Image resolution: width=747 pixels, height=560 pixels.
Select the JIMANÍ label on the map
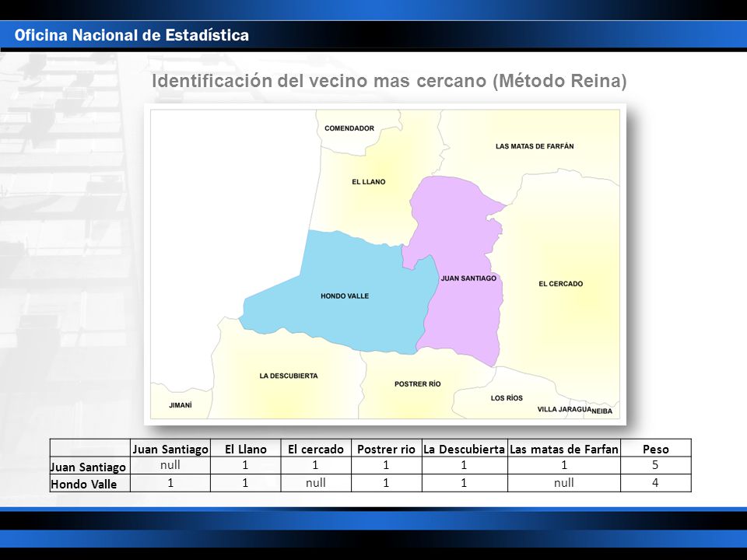180,405
